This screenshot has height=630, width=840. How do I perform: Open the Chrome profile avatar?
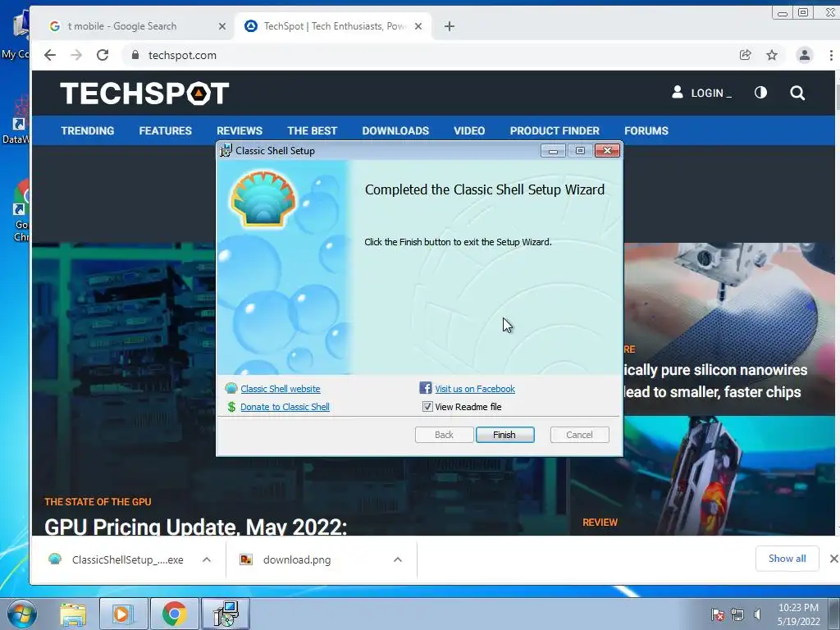804,55
